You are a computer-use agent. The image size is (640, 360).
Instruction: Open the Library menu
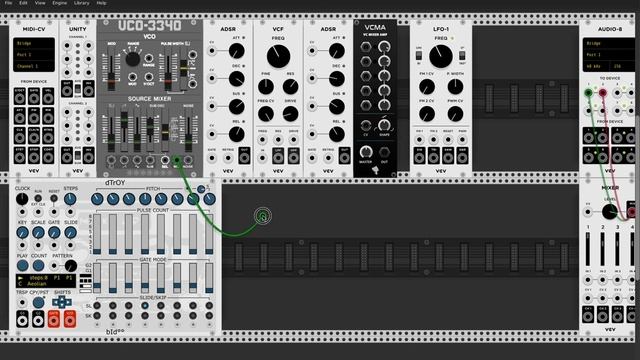82,3
